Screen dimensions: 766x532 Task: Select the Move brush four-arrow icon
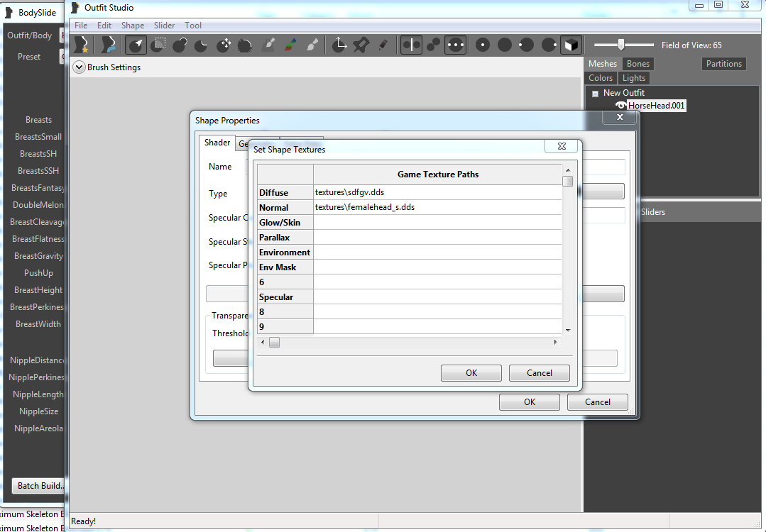(224, 45)
